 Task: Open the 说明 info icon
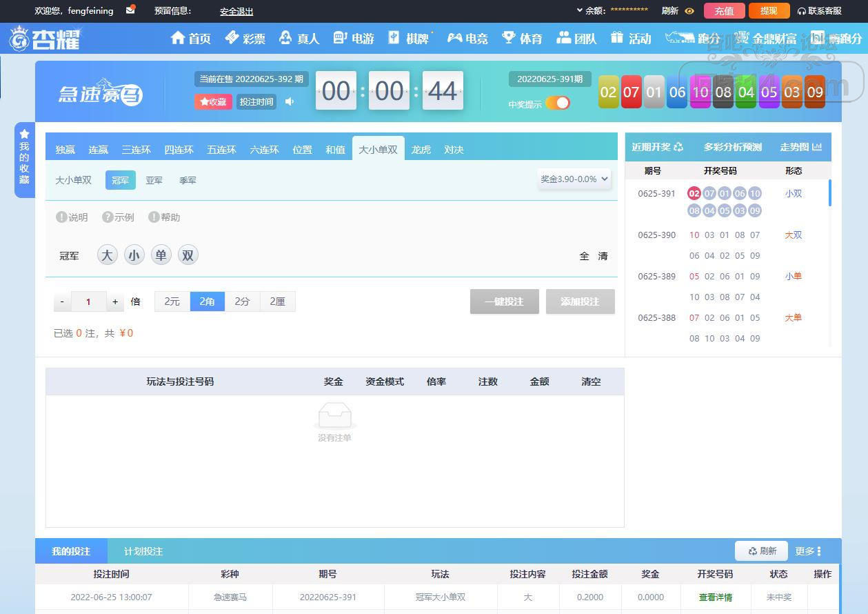click(x=61, y=217)
